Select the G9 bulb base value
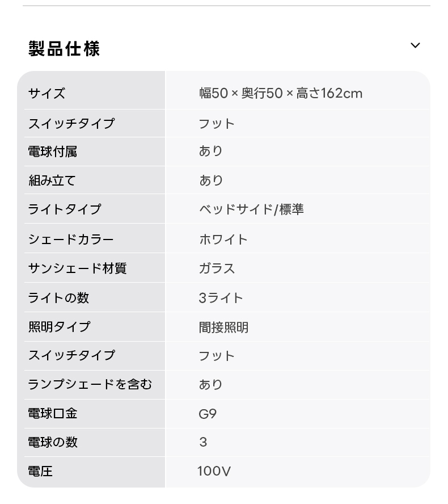The image size is (448, 504). click(x=208, y=414)
